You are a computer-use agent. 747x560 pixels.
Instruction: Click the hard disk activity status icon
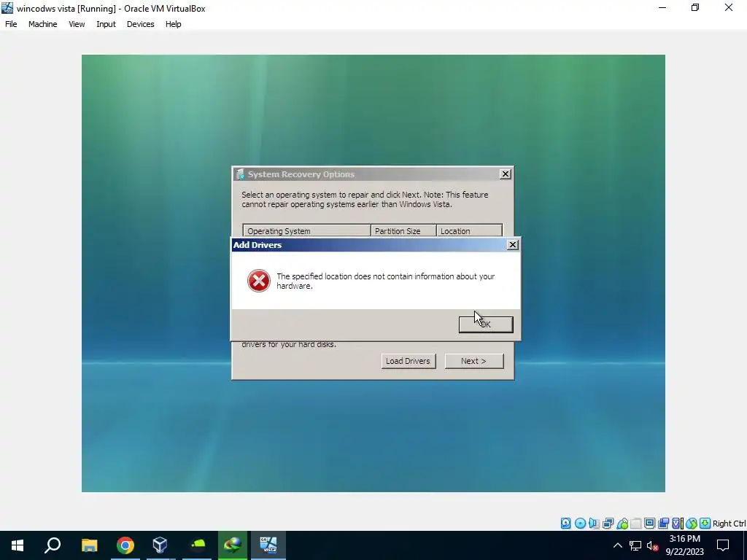click(565, 524)
